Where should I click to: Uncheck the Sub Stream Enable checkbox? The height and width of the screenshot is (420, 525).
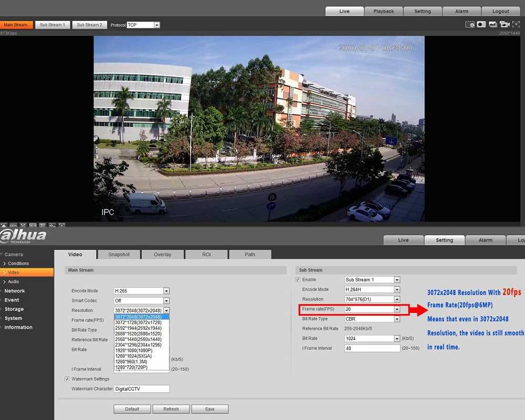pyautogui.click(x=298, y=280)
